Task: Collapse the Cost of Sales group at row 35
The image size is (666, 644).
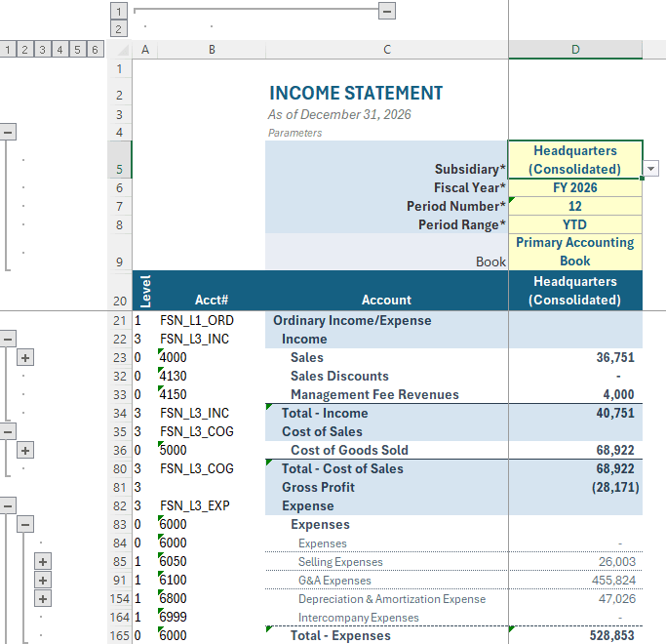Action: (8, 432)
